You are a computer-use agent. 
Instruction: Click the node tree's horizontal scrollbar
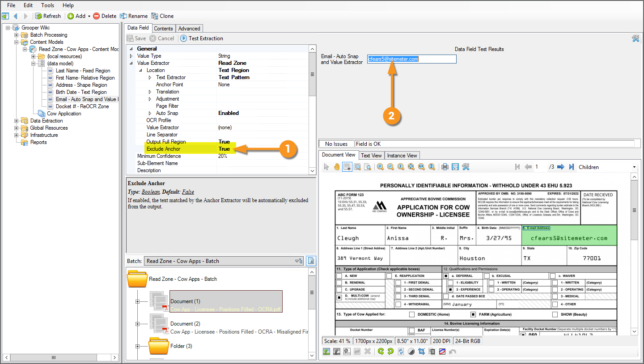pos(54,356)
